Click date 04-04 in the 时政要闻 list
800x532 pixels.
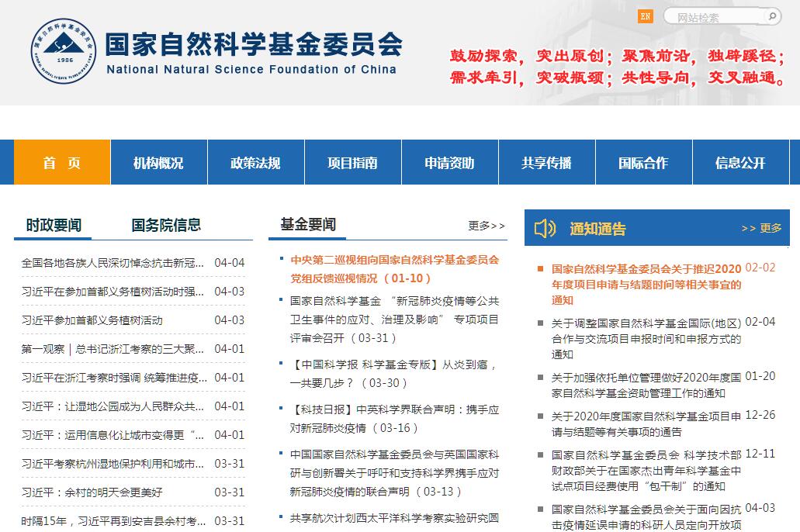tap(229, 263)
